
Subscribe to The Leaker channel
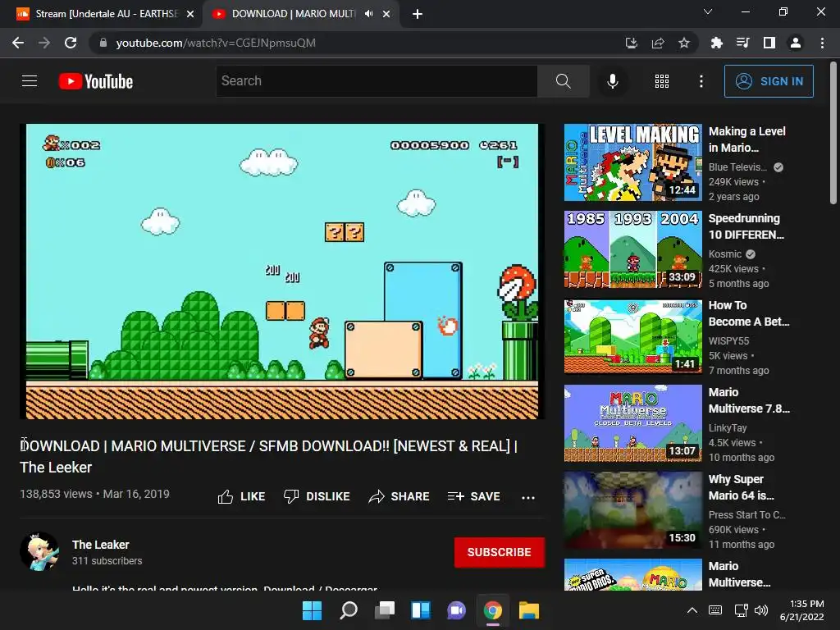500,552
